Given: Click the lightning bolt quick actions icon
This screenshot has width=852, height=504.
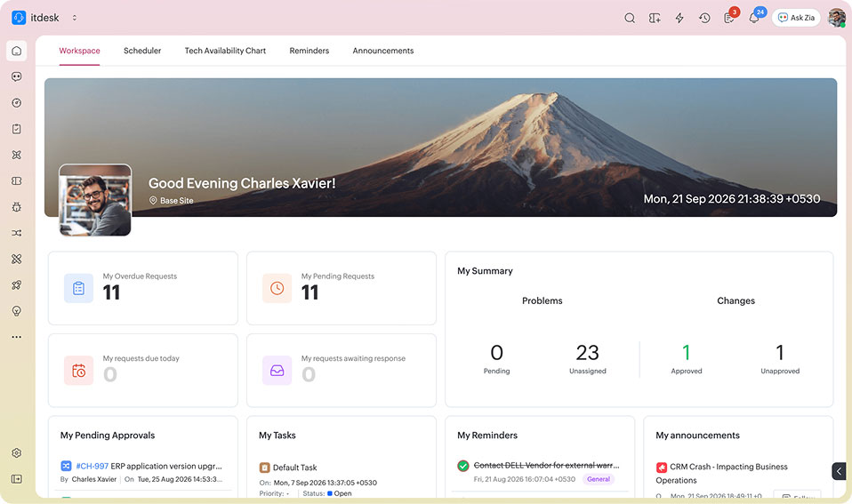Looking at the screenshot, I should click(679, 18).
